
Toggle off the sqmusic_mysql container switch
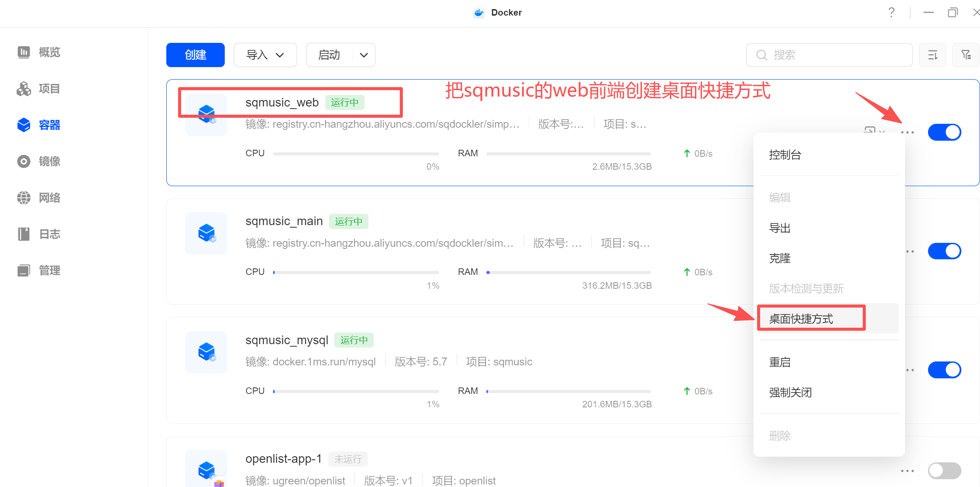coord(944,370)
